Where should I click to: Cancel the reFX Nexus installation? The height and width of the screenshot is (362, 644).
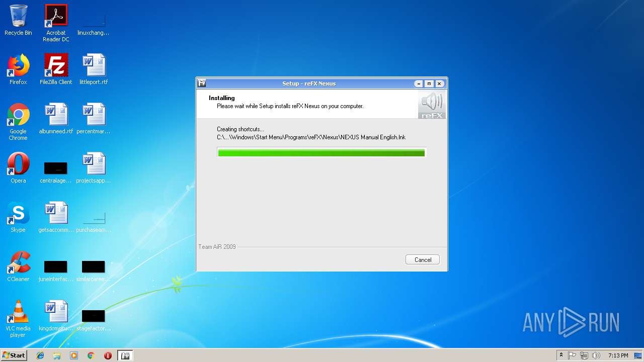pos(423,260)
